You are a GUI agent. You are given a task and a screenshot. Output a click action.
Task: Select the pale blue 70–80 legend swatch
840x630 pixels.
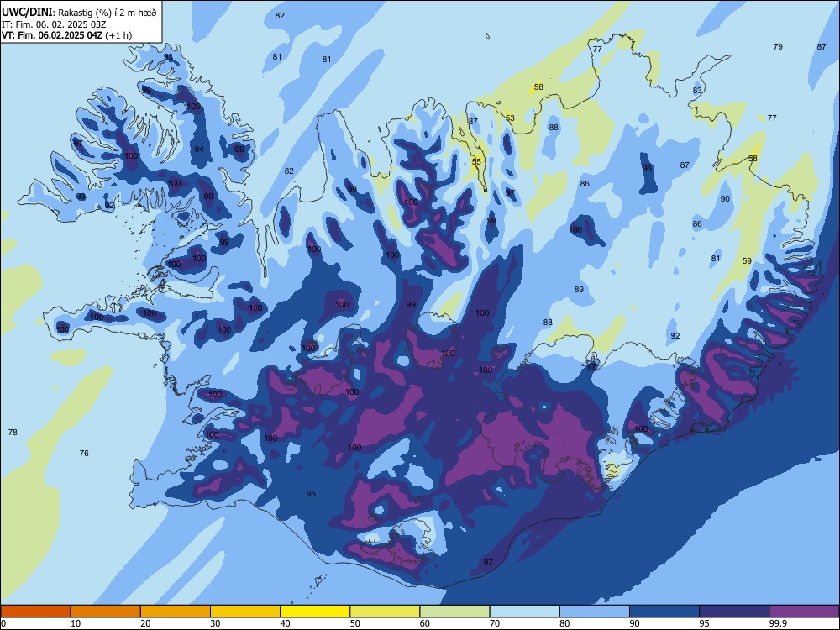click(524, 612)
